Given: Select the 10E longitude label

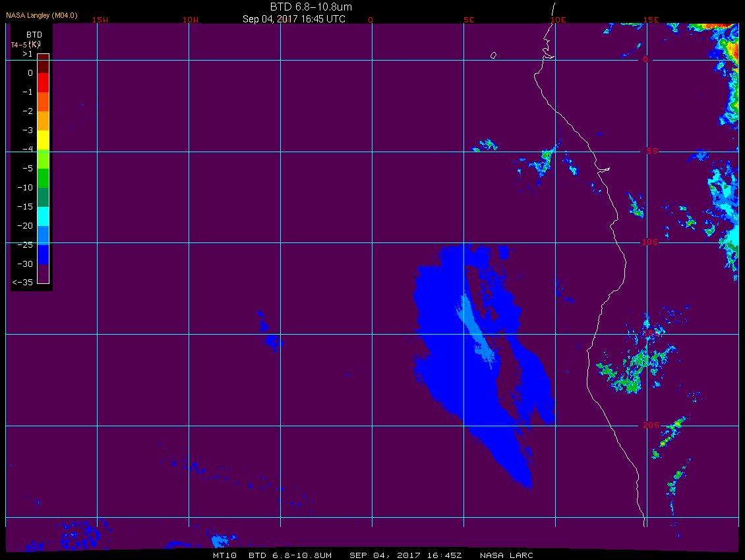Looking at the screenshot, I should point(558,20).
